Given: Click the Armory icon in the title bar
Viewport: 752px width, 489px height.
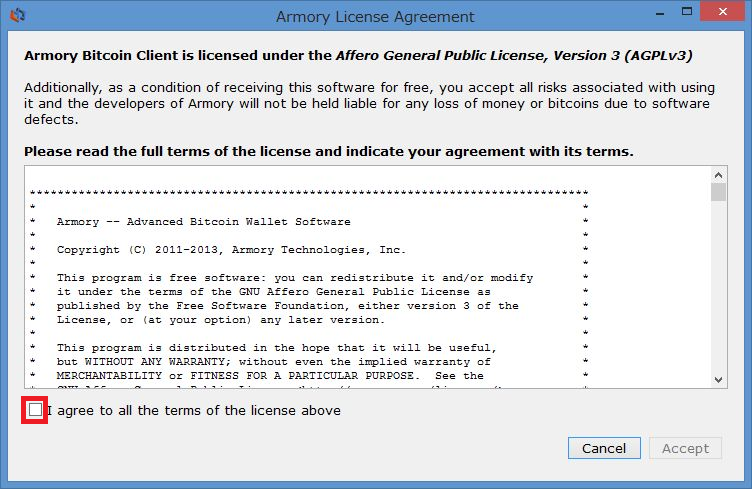Looking at the screenshot, I should 18,15.
